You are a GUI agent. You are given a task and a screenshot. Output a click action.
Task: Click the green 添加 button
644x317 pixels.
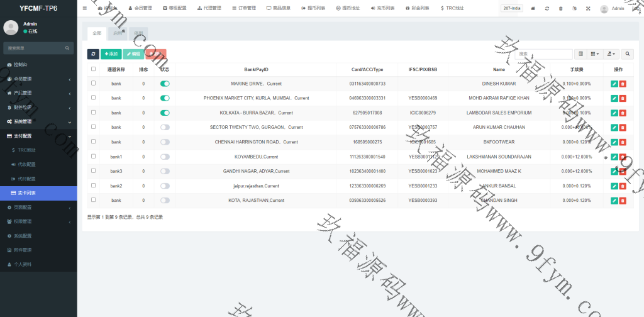click(x=111, y=55)
